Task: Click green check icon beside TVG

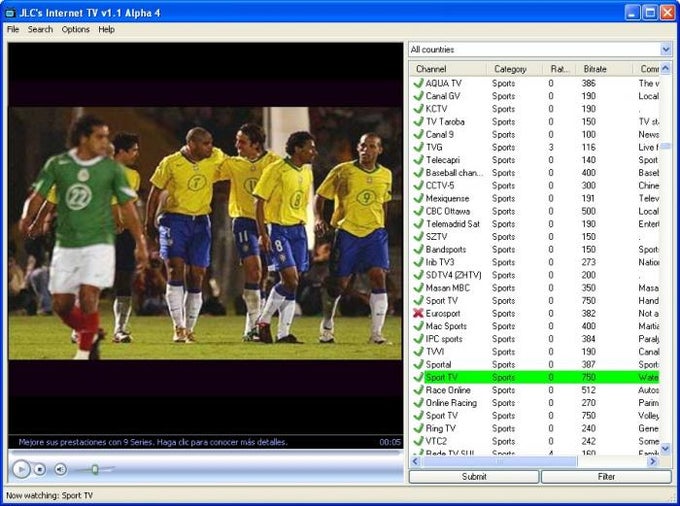Action: [418, 147]
